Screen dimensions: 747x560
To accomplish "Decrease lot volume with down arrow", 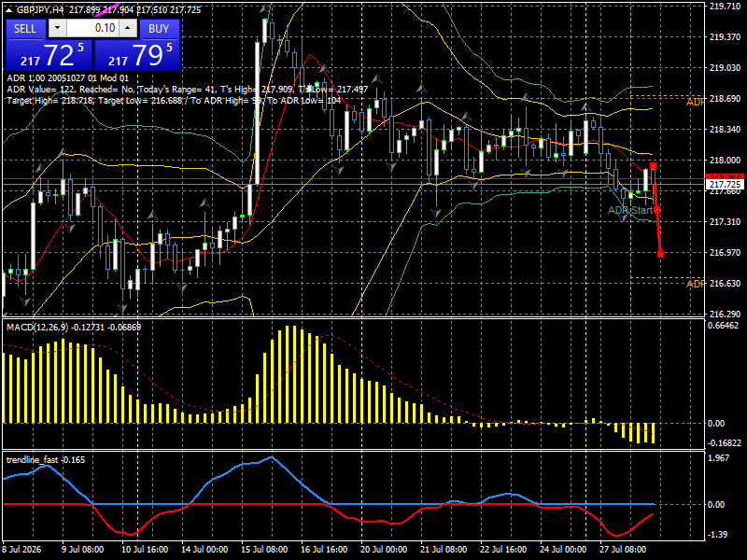I will [x=57, y=28].
